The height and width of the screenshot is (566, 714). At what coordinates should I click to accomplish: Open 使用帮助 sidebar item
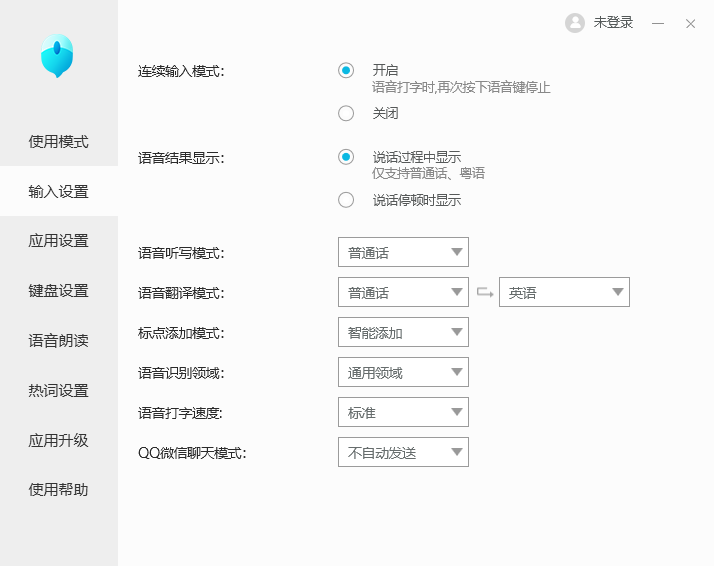[x=59, y=490]
